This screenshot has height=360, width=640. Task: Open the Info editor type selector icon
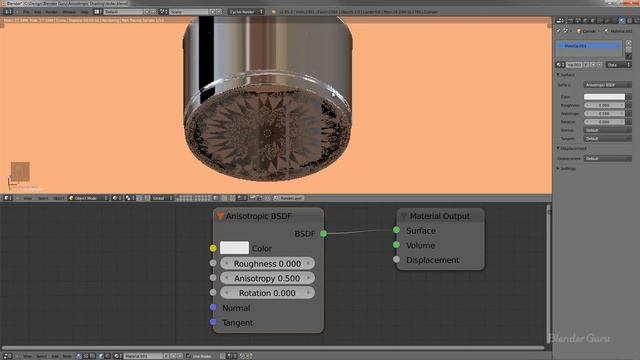tap(7, 12)
